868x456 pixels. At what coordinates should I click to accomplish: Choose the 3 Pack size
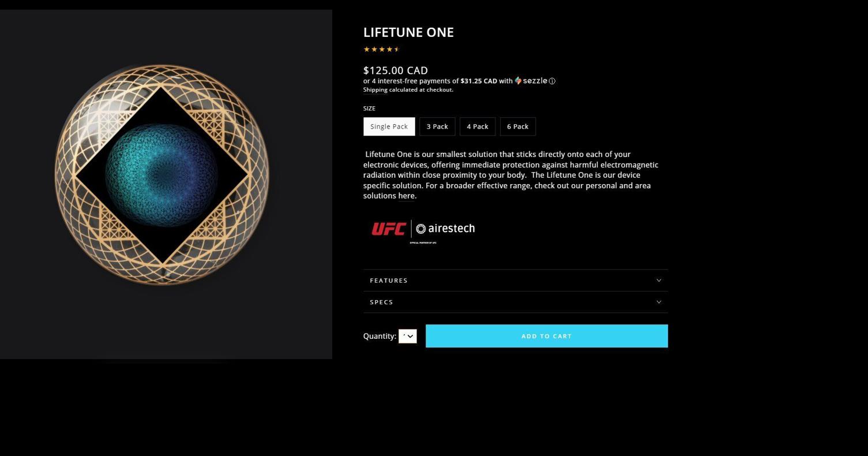tap(437, 126)
